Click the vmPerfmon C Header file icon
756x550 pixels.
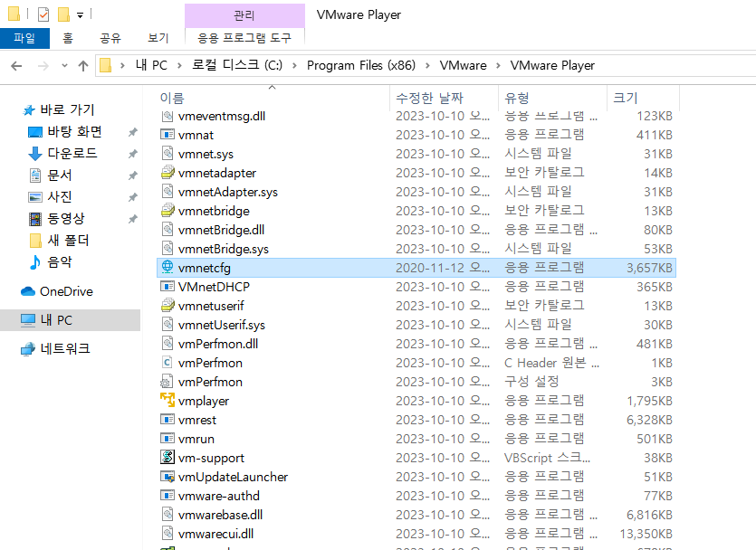click(x=167, y=362)
